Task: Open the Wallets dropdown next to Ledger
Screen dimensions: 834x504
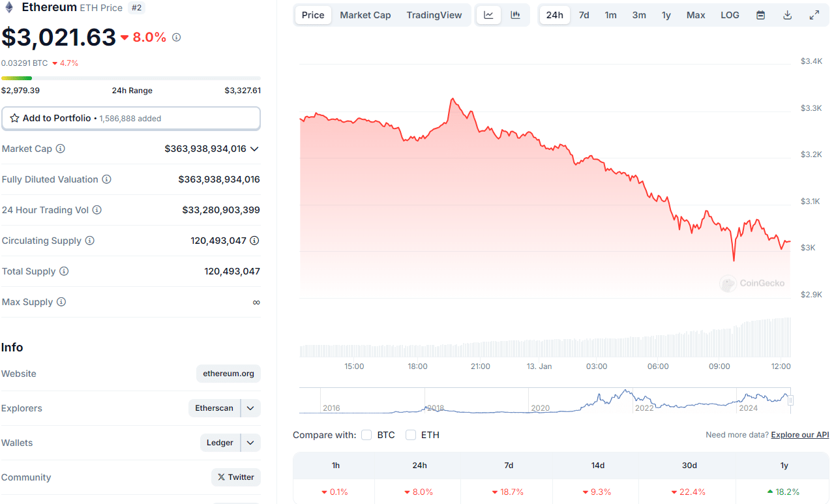Action: click(x=250, y=443)
